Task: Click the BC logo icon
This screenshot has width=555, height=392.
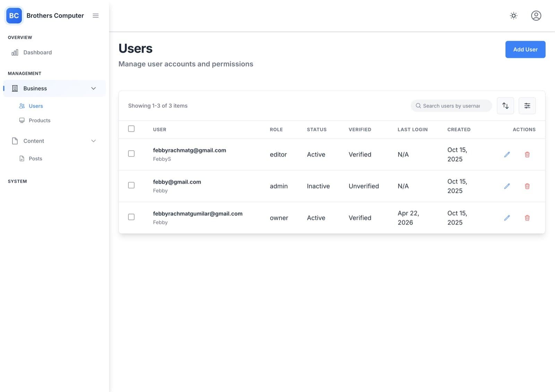Action: coord(14,16)
